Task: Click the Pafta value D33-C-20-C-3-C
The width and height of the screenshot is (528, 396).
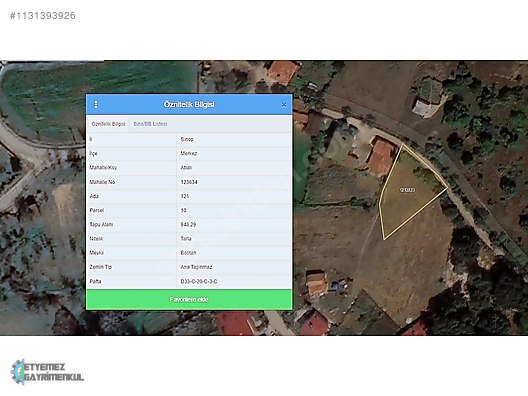Action: [x=199, y=282]
